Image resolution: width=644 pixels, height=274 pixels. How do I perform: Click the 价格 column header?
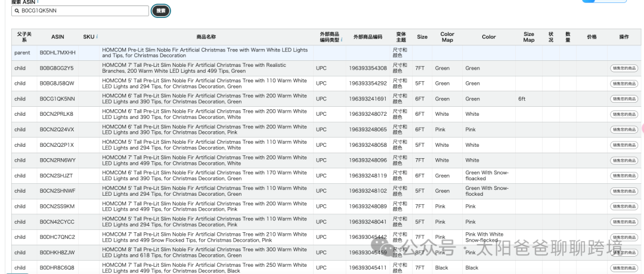tap(592, 37)
